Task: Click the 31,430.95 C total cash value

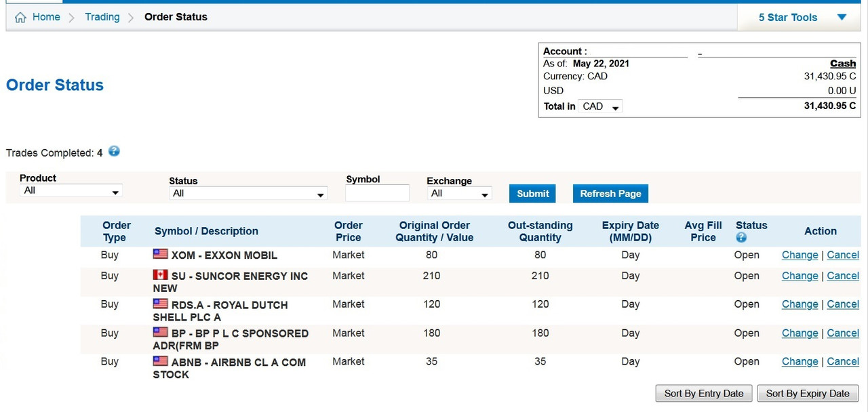Action: click(x=830, y=106)
